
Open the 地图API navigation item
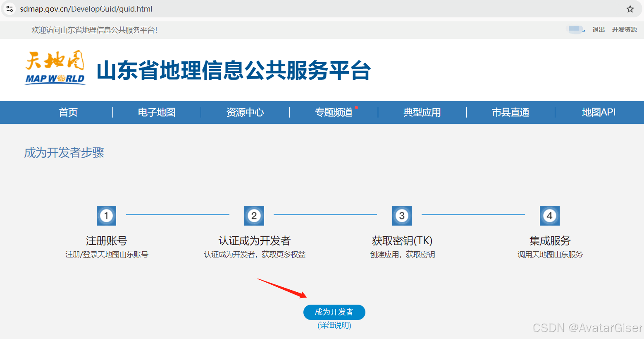pos(599,112)
